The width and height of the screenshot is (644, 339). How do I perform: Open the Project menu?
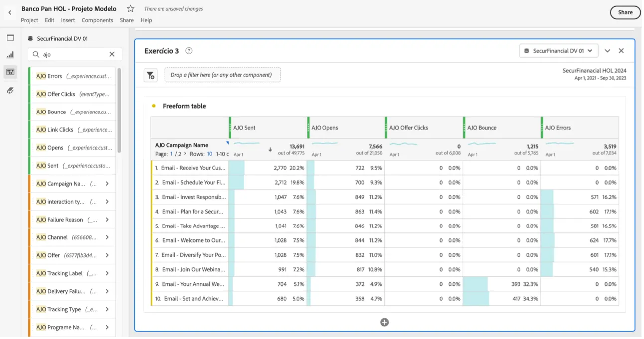pyautogui.click(x=29, y=20)
